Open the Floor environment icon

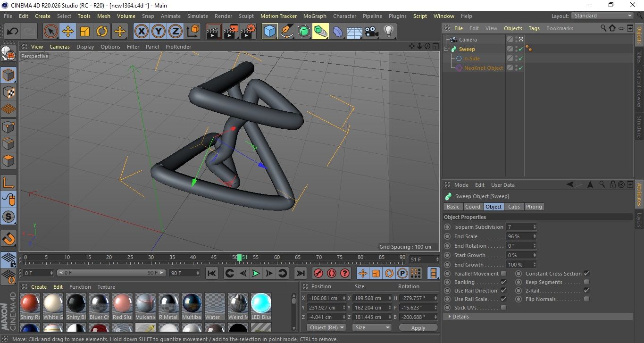point(354,32)
